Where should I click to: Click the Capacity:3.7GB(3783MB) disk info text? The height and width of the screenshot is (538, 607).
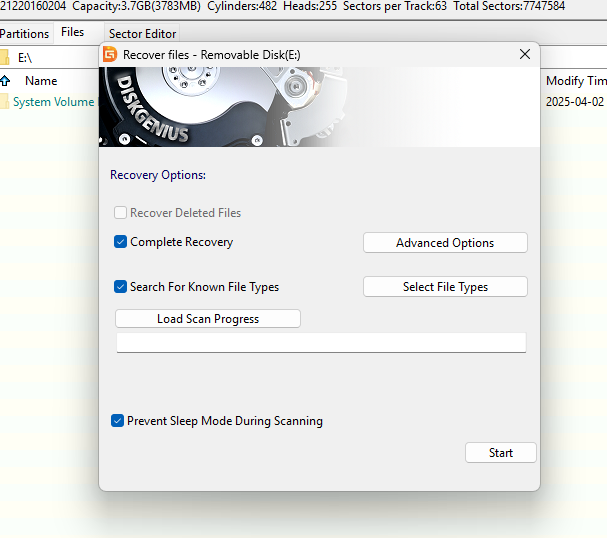coord(136,6)
